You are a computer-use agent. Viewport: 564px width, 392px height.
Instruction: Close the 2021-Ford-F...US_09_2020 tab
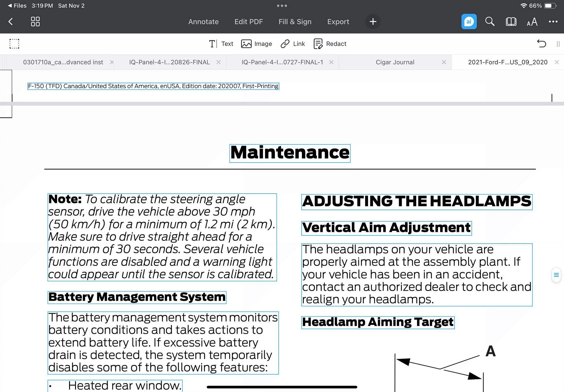557,62
